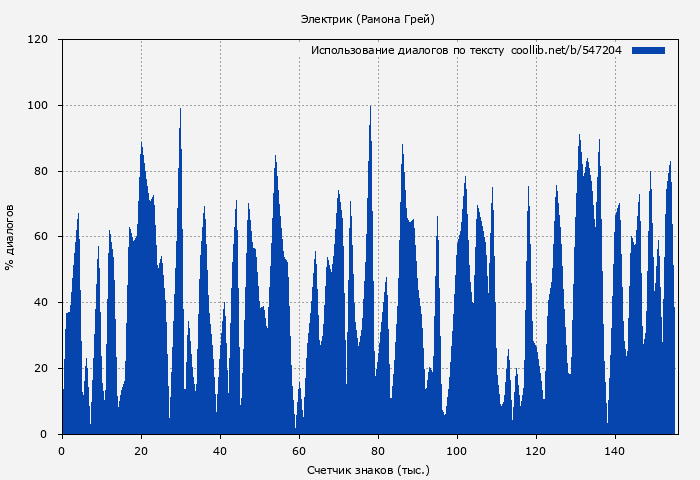Click the 120 tick label on x-axis
This screenshot has width=700, height=480.
tap(536, 450)
